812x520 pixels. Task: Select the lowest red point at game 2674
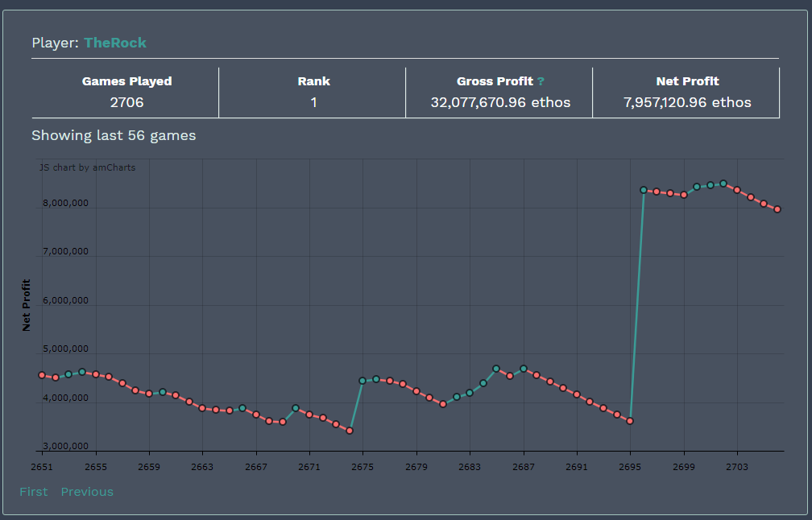click(350, 431)
